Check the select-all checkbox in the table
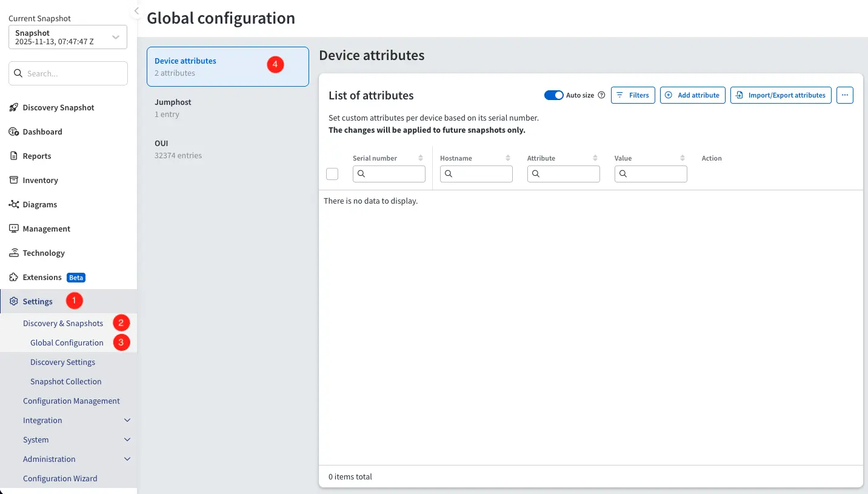 (332, 173)
